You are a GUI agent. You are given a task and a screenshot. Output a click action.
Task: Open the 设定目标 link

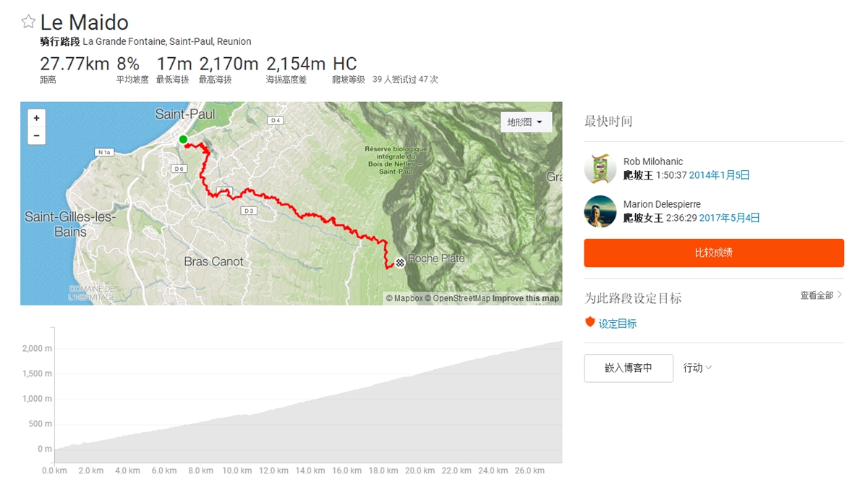[617, 324]
